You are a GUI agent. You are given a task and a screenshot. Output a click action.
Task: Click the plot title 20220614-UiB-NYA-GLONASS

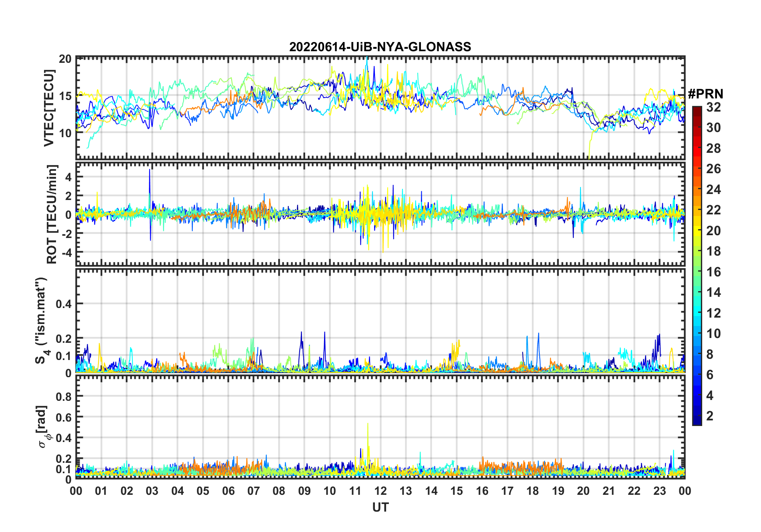click(x=380, y=47)
